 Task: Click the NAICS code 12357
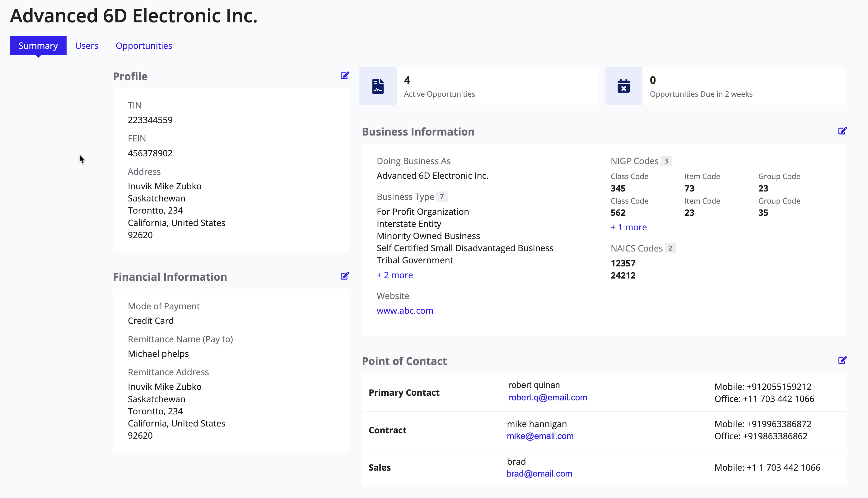click(x=623, y=263)
